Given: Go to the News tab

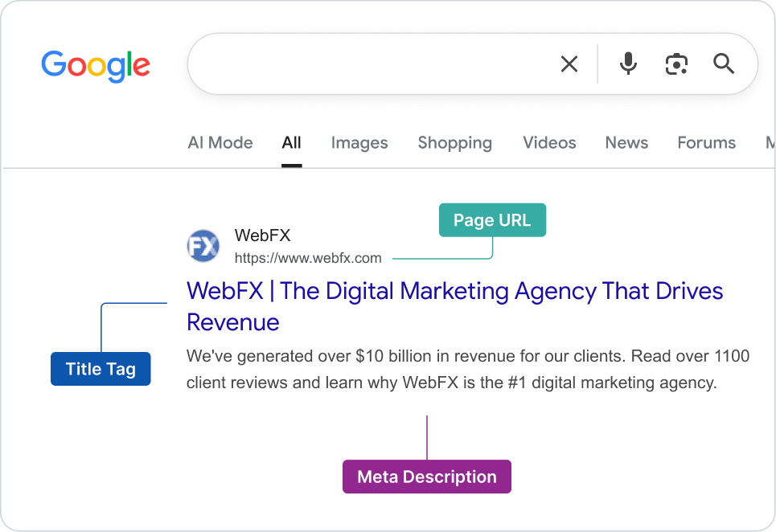Looking at the screenshot, I should (x=626, y=143).
